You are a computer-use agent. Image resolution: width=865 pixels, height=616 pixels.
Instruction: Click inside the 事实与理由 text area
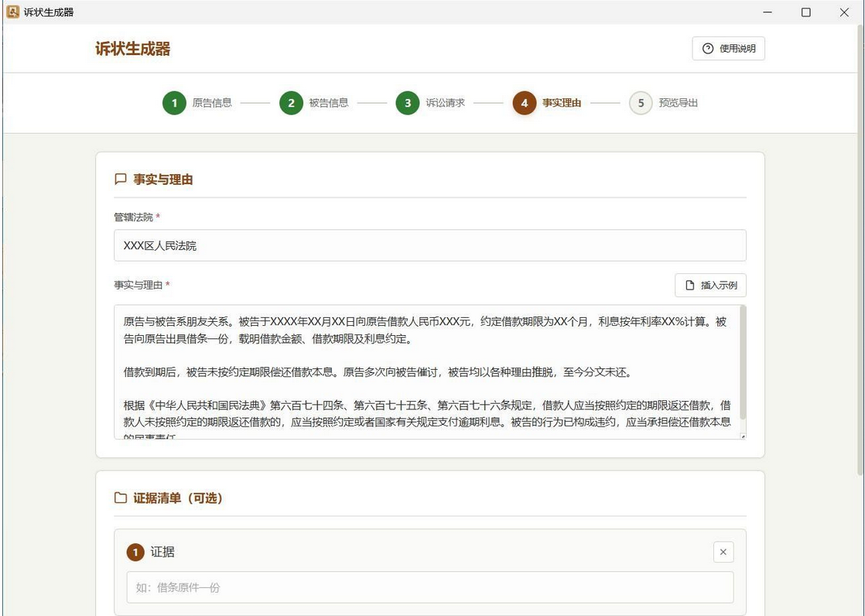(x=426, y=372)
